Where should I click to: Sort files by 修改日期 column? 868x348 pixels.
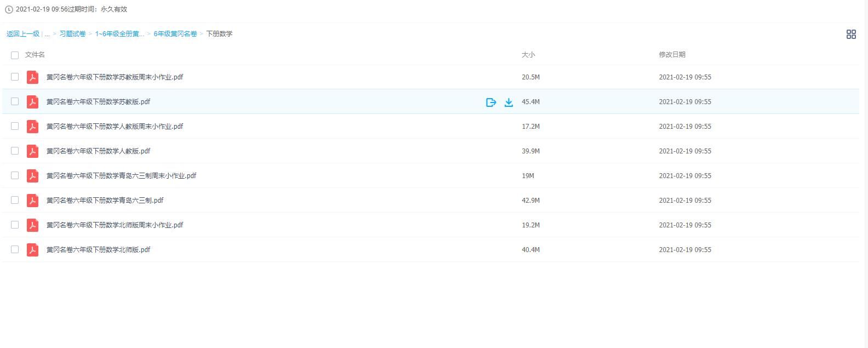pyautogui.click(x=672, y=55)
